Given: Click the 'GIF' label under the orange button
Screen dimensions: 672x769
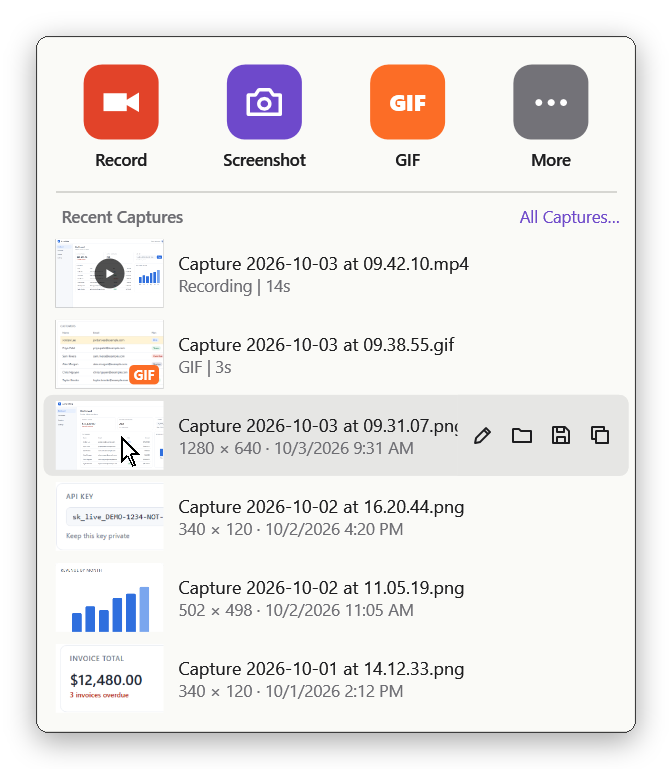Looking at the screenshot, I should 408,160.
